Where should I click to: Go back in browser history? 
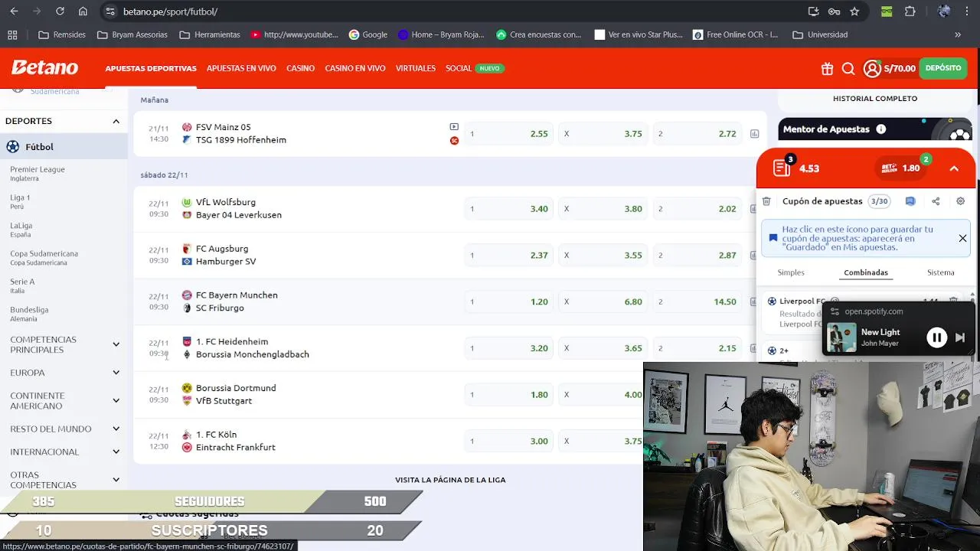point(14,11)
